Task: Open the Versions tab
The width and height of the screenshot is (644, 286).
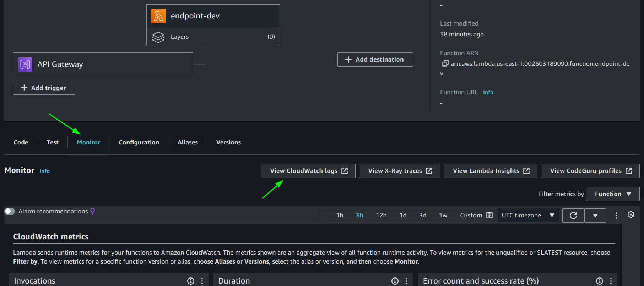Action: point(228,142)
